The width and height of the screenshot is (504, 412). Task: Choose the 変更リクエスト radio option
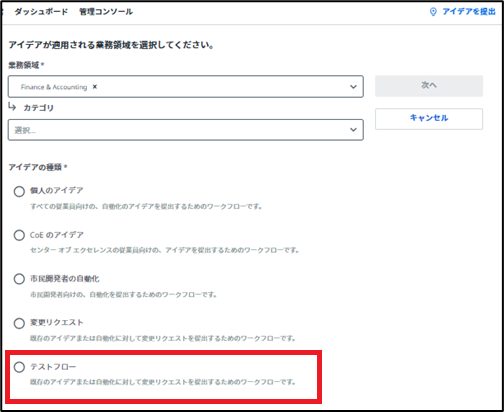click(x=19, y=323)
